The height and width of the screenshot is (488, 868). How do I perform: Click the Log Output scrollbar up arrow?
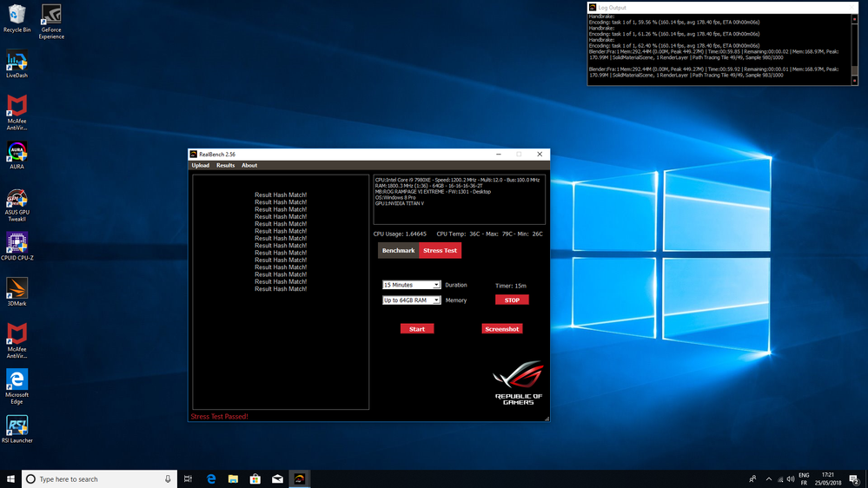pyautogui.click(x=855, y=19)
